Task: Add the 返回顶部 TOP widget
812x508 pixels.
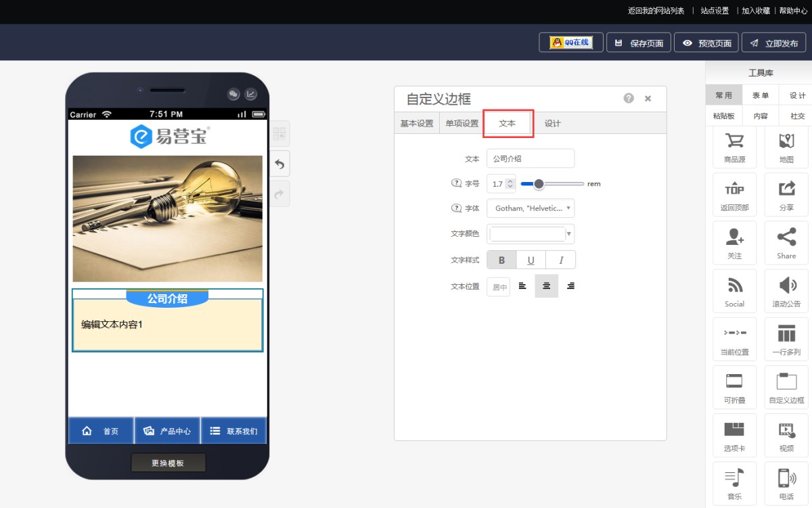Action: (734, 195)
